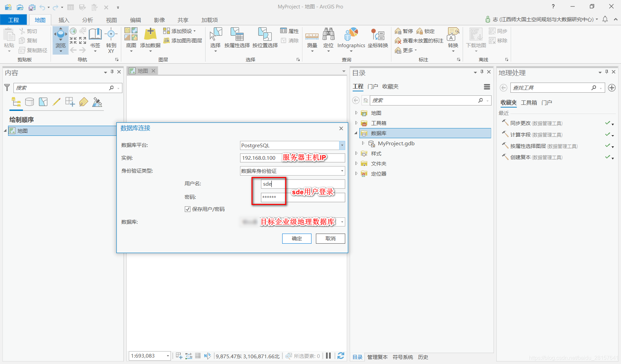Image resolution: width=621 pixels, height=364 pixels.
Task: Close the Database Connection dialog
Action: point(341,128)
